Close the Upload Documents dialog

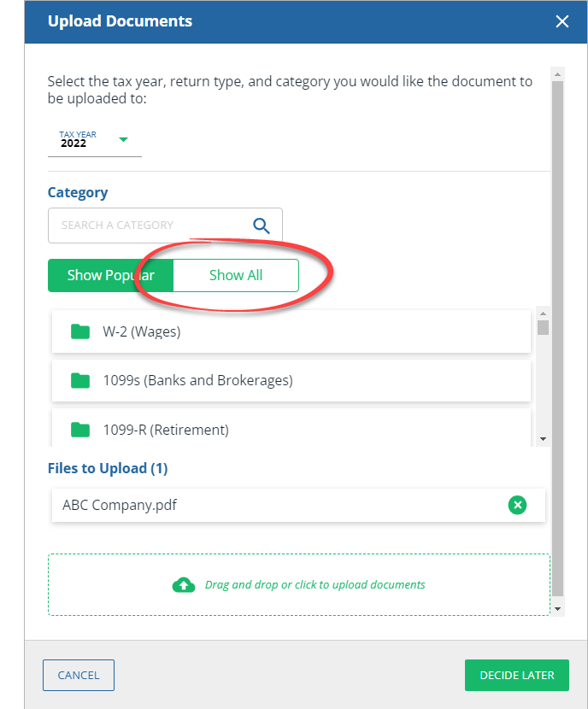click(x=562, y=21)
